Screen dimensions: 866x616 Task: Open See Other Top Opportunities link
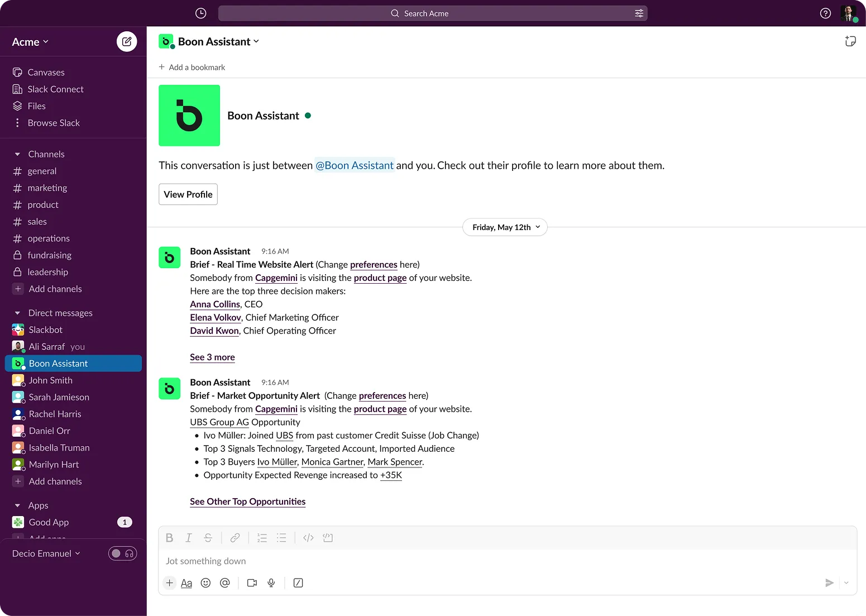247,502
